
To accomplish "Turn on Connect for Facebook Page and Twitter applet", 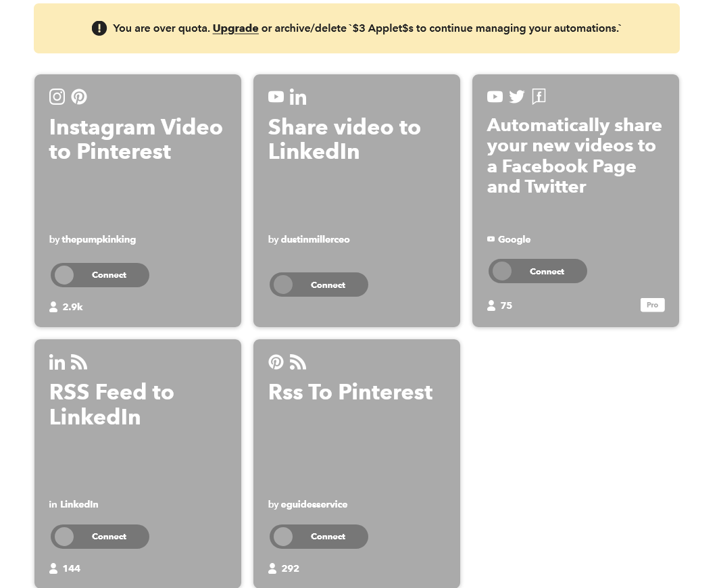I will tap(538, 271).
